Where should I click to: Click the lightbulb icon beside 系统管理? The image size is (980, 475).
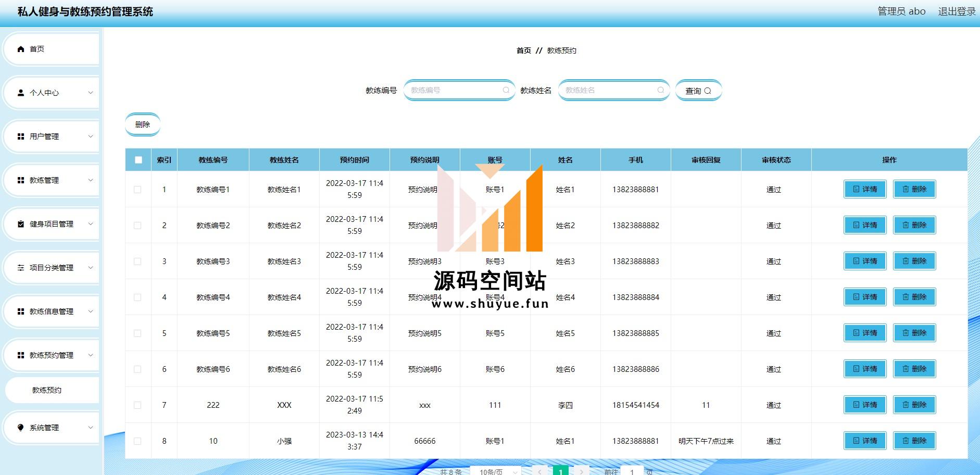pyautogui.click(x=21, y=428)
